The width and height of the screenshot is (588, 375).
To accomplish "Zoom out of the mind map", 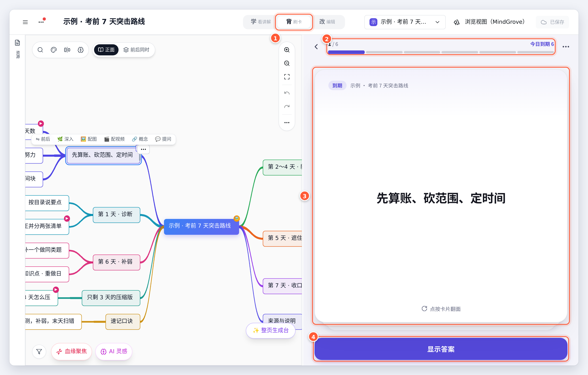I will [x=287, y=63].
